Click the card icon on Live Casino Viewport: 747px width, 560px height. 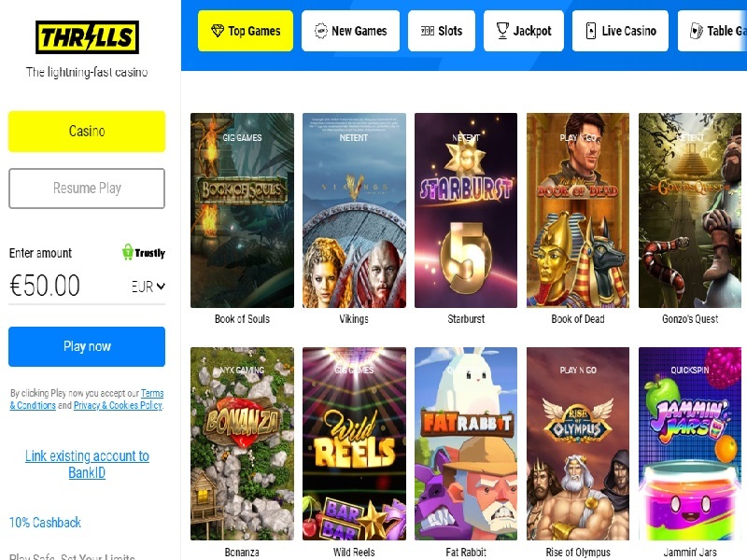pyautogui.click(x=591, y=31)
